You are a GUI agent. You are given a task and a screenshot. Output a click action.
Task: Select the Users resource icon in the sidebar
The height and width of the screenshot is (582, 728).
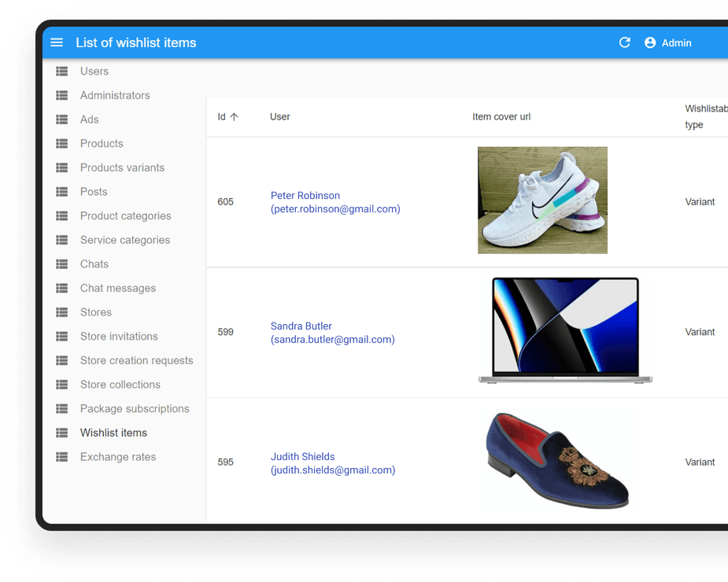pyautogui.click(x=61, y=71)
